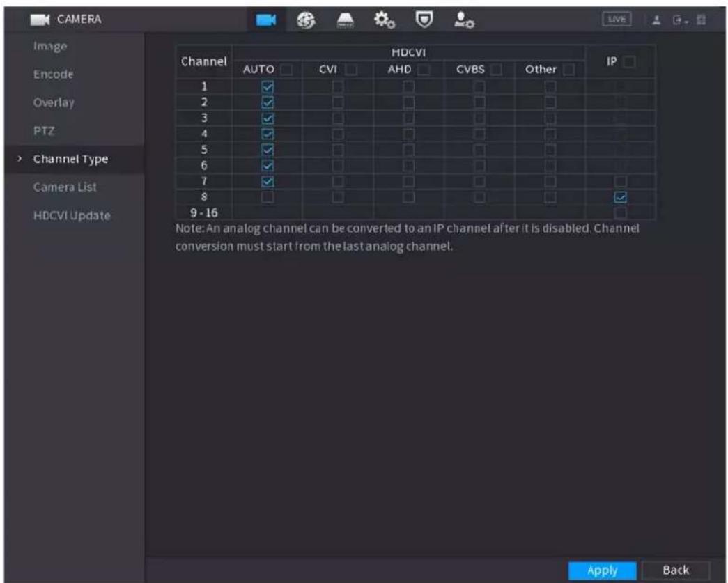Tick the AUTO column header checkbox
The image size is (728, 583).
coord(286,70)
